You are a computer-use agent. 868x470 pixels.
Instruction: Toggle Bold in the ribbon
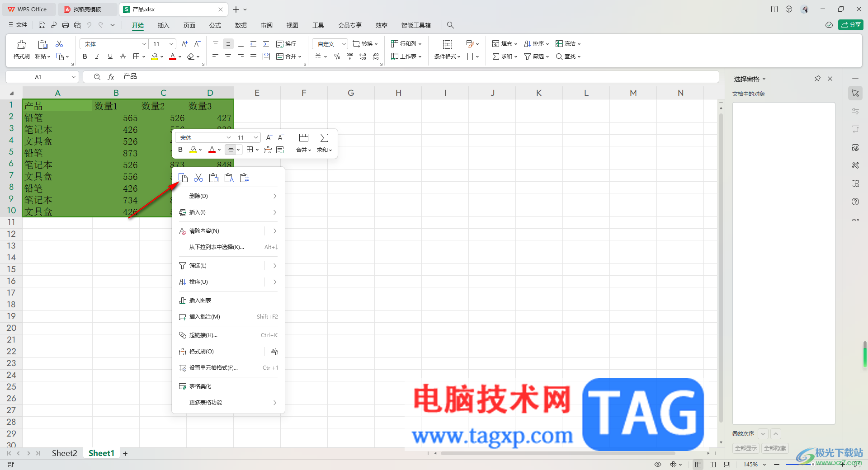pyautogui.click(x=85, y=56)
